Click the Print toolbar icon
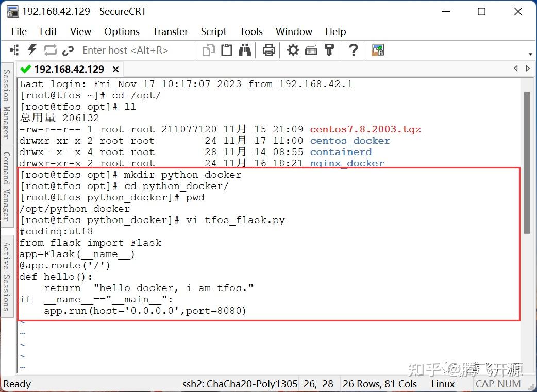This screenshot has height=392, width=537. [268, 50]
